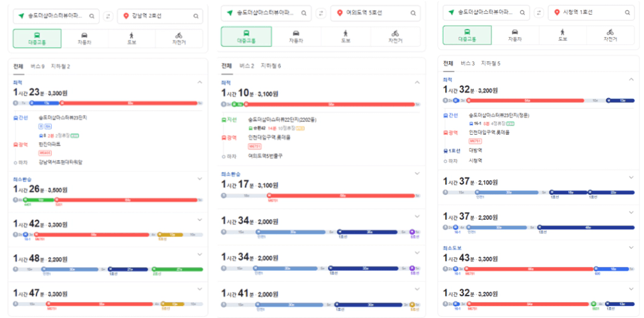
Task: Click the red destination pin beside 강남역 2호선
Action: point(126,16)
